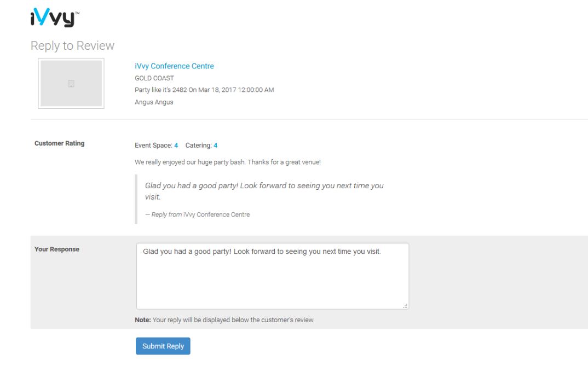
Task: Select the venue placeholder thumbnail image
Action: pyautogui.click(x=71, y=83)
